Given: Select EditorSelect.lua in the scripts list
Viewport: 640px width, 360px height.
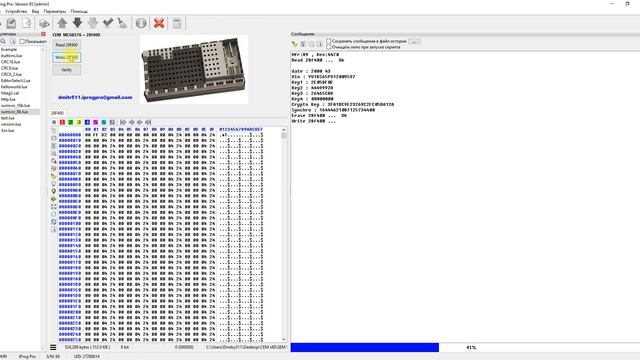Looking at the screenshot, I should [x=16, y=80].
